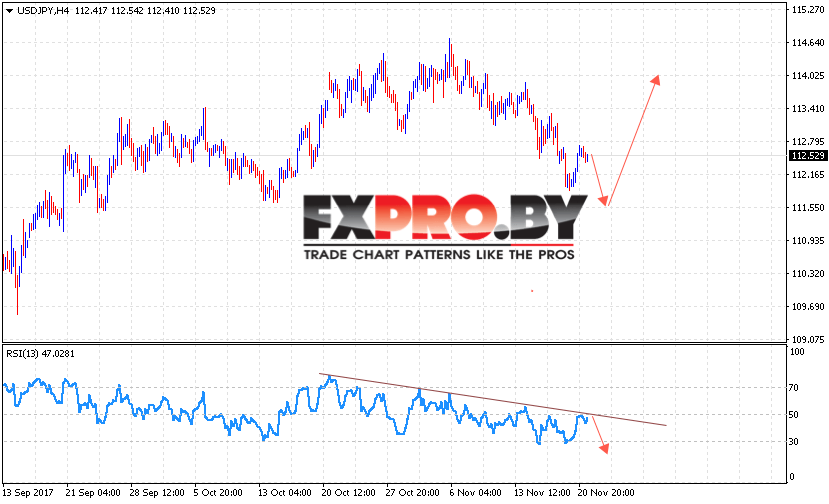Select time axis label 6 Nov 04:00
The width and height of the screenshot is (829, 504).
click(x=475, y=492)
